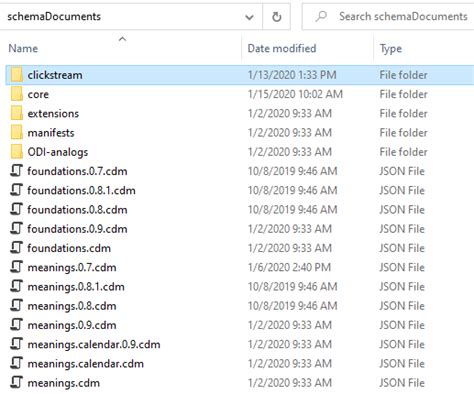Image resolution: width=474 pixels, height=394 pixels.
Task: Select file name meanings.0.8.1.cdm
Action: [x=76, y=287]
